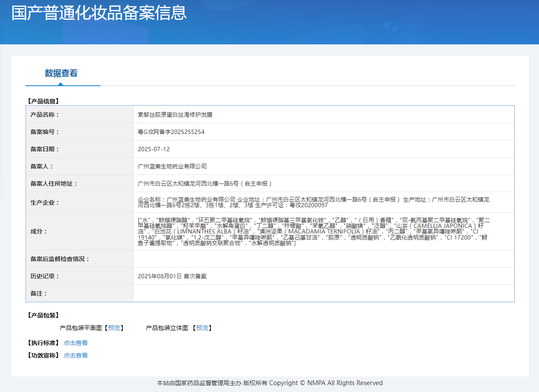This screenshot has width=539, height=392.
Task: Click the 【产品包装】 section heading
Action: 43,315
